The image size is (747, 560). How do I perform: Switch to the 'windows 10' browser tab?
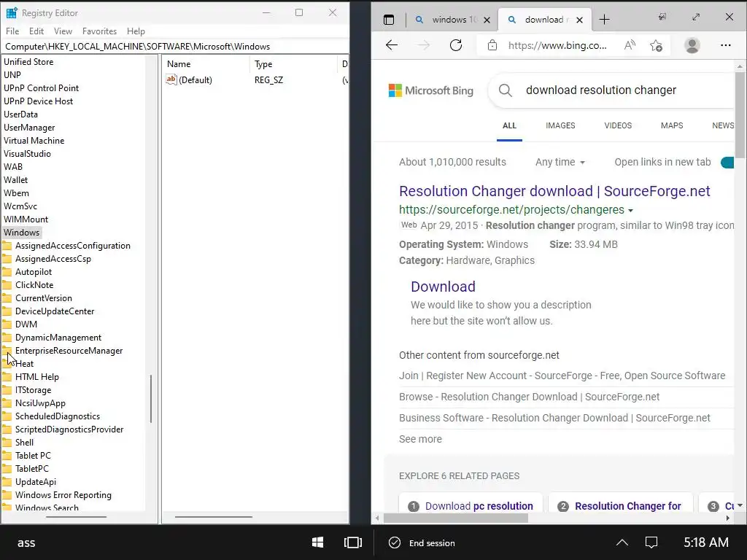pyautogui.click(x=454, y=20)
